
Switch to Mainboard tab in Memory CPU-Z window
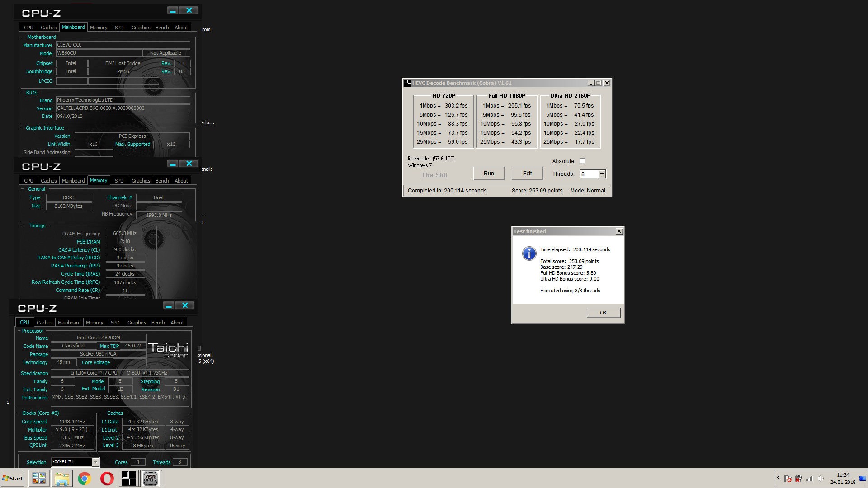[x=73, y=181]
